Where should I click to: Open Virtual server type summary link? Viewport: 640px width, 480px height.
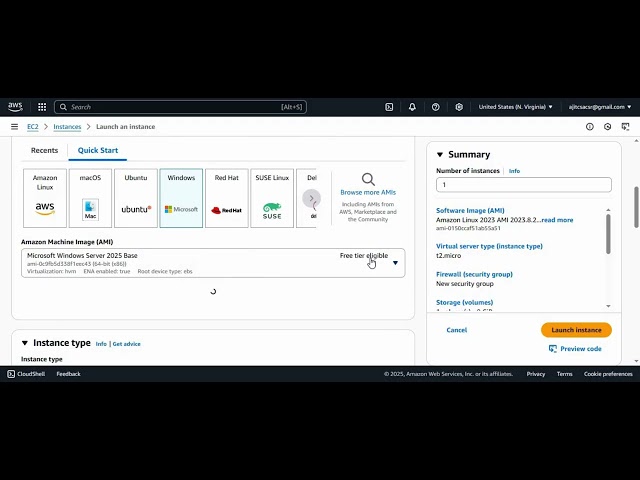point(489,246)
